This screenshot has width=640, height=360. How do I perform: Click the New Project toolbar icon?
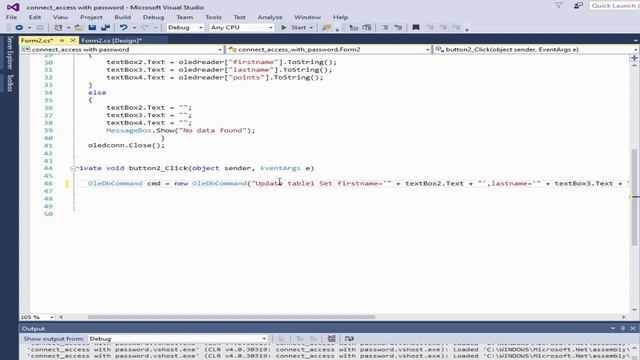click(x=58, y=27)
